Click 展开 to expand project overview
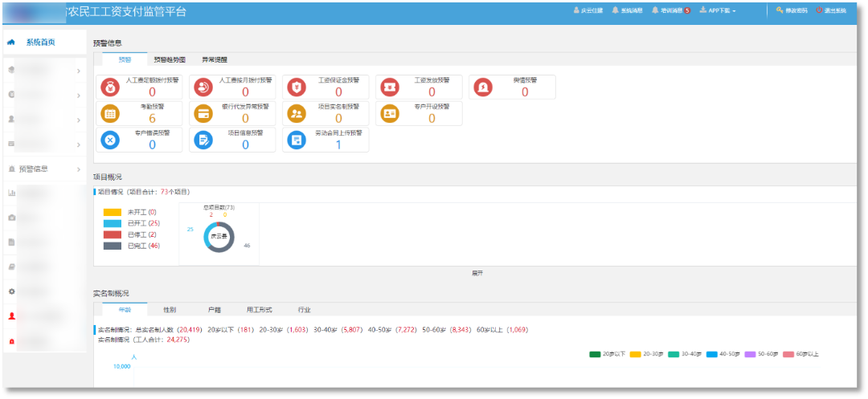868x399 pixels. [477, 273]
